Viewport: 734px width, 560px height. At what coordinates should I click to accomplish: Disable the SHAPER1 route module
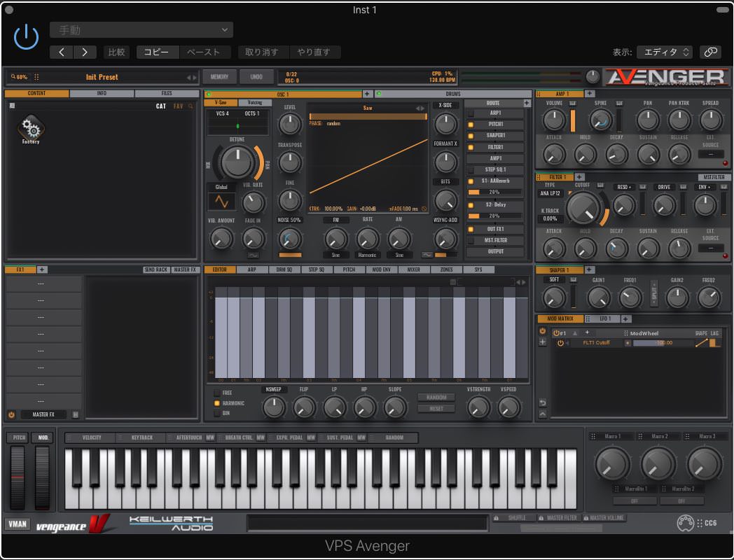[x=471, y=136]
